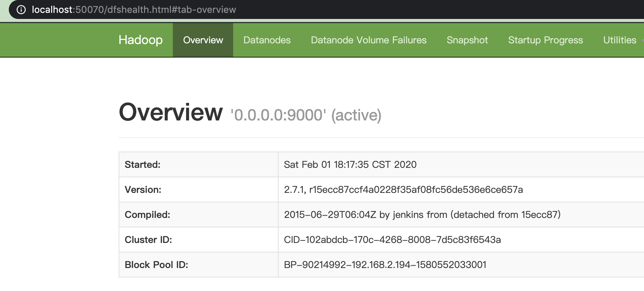Open the Datanodes tab
Viewport: 644px width, 291px height.
coord(267,40)
